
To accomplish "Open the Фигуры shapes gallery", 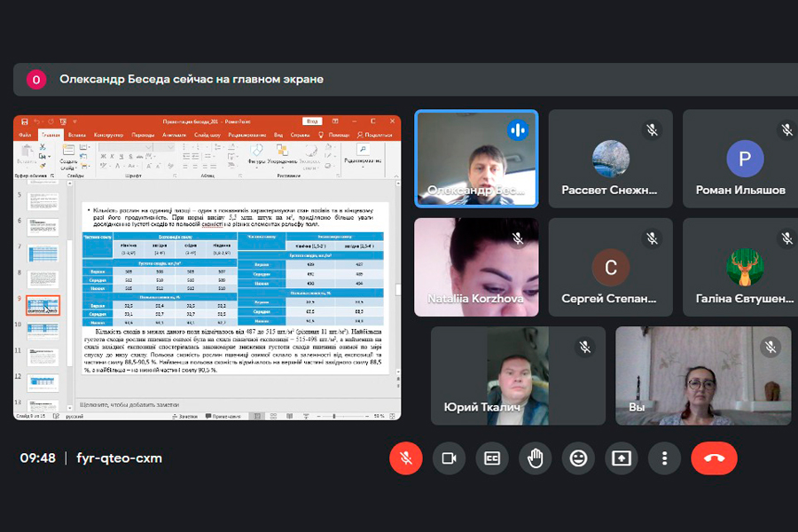I will tap(256, 151).
